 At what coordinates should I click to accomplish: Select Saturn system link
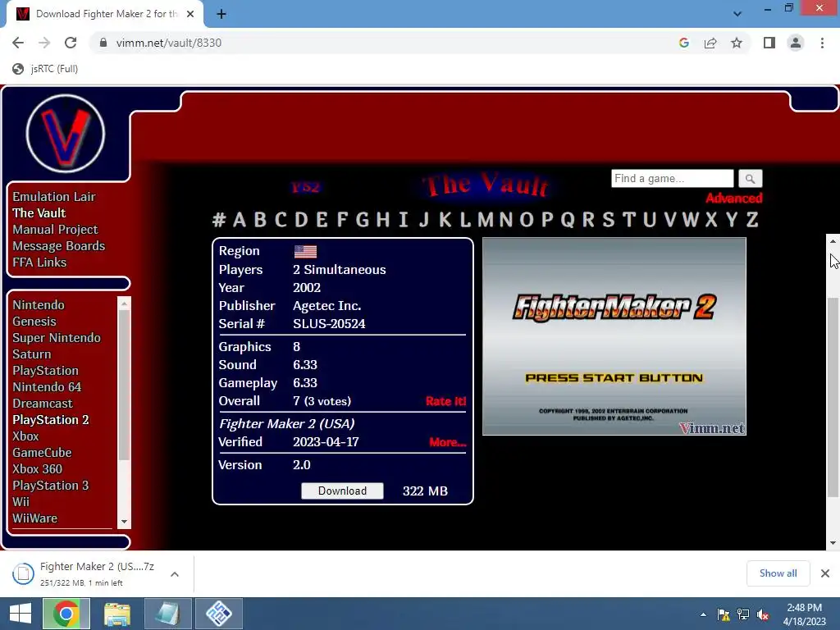(32, 354)
